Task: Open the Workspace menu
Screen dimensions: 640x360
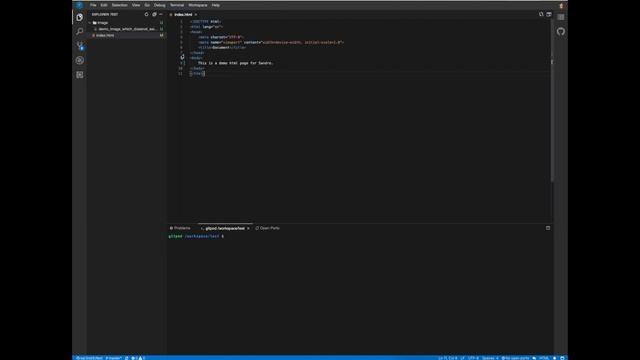Action: tap(198, 5)
